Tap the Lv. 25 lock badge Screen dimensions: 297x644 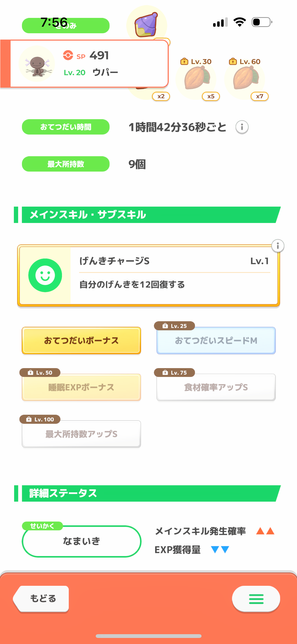point(174,326)
